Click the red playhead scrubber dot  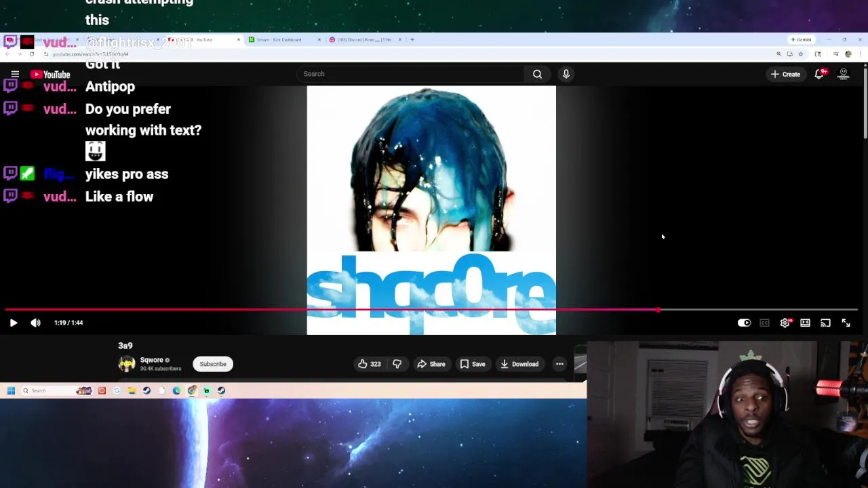pyautogui.click(x=658, y=310)
